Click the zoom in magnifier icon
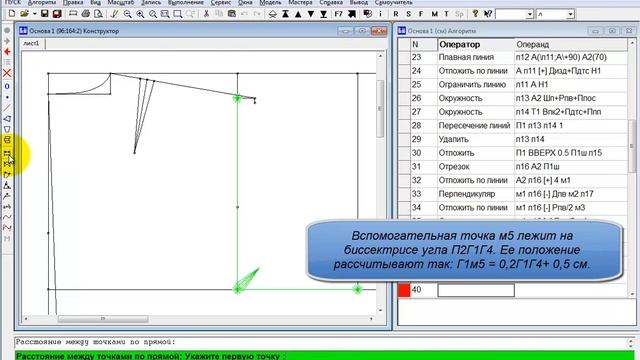 (140, 14)
